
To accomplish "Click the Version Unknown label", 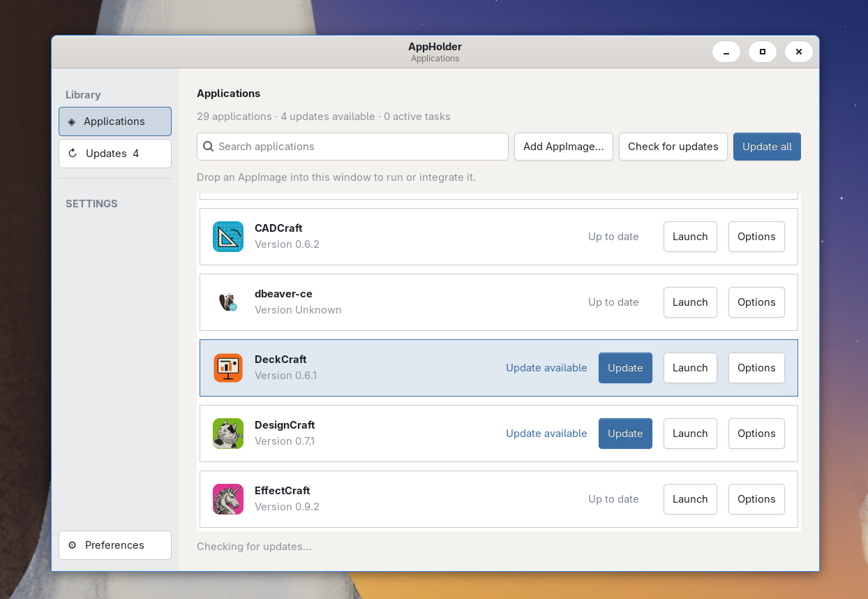I will tap(298, 310).
